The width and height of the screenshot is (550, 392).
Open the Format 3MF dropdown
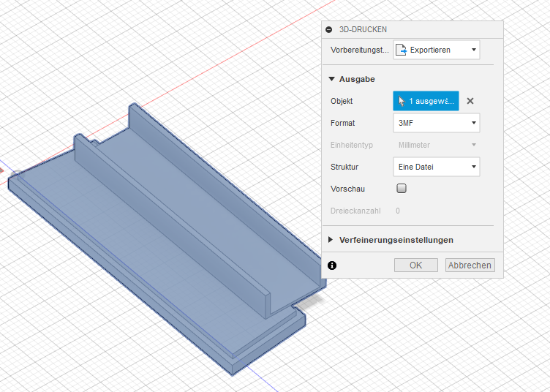pos(437,123)
